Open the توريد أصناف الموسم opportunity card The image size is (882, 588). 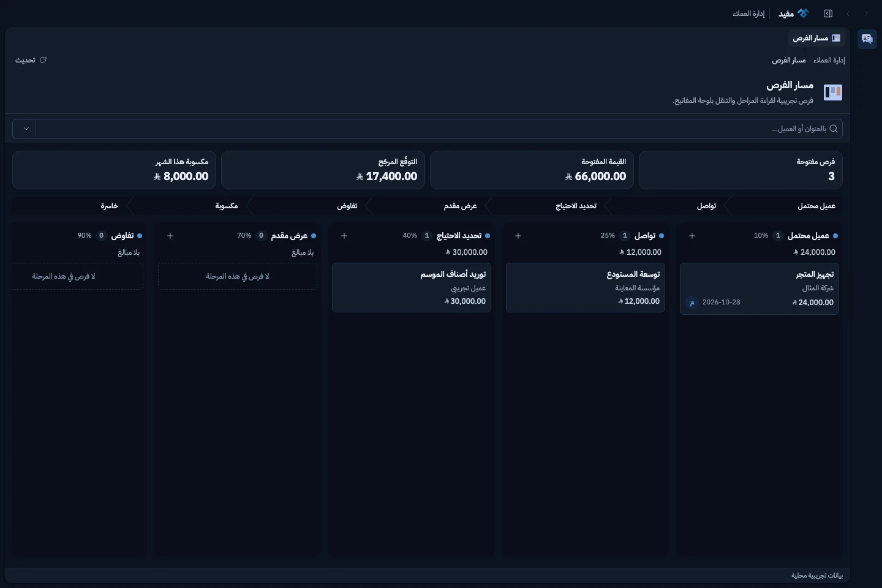(x=412, y=288)
